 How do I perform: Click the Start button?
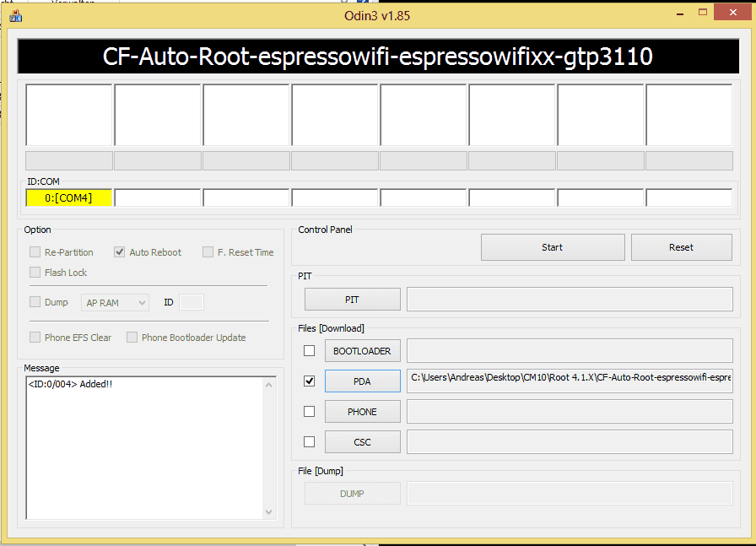[x=553, y=247]
